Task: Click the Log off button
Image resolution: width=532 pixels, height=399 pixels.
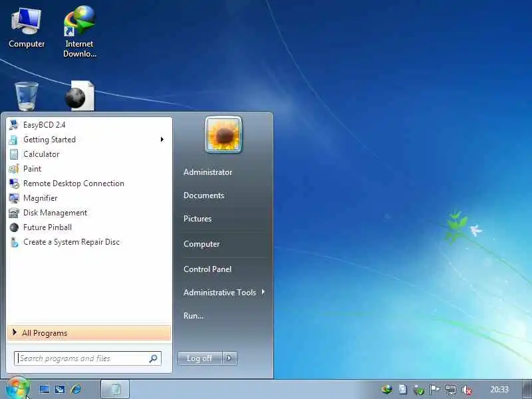Action: click(x=200, y=358)
